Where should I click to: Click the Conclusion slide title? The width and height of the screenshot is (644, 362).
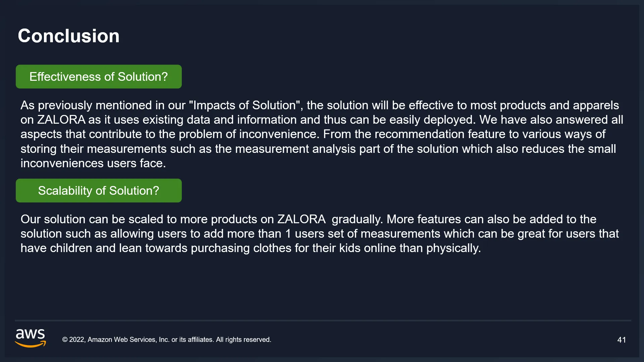(x=69, y=36)
